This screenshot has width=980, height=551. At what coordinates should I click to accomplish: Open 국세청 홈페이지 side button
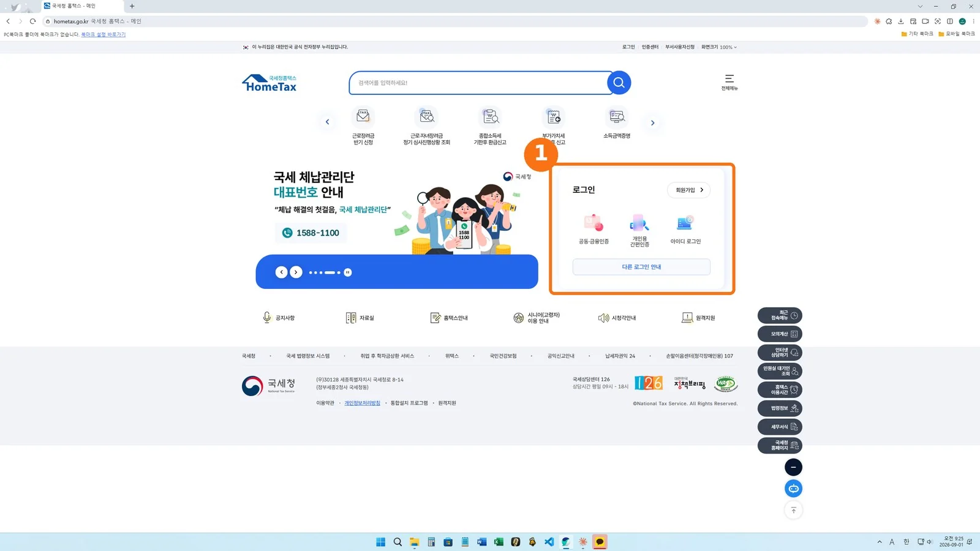780,445
